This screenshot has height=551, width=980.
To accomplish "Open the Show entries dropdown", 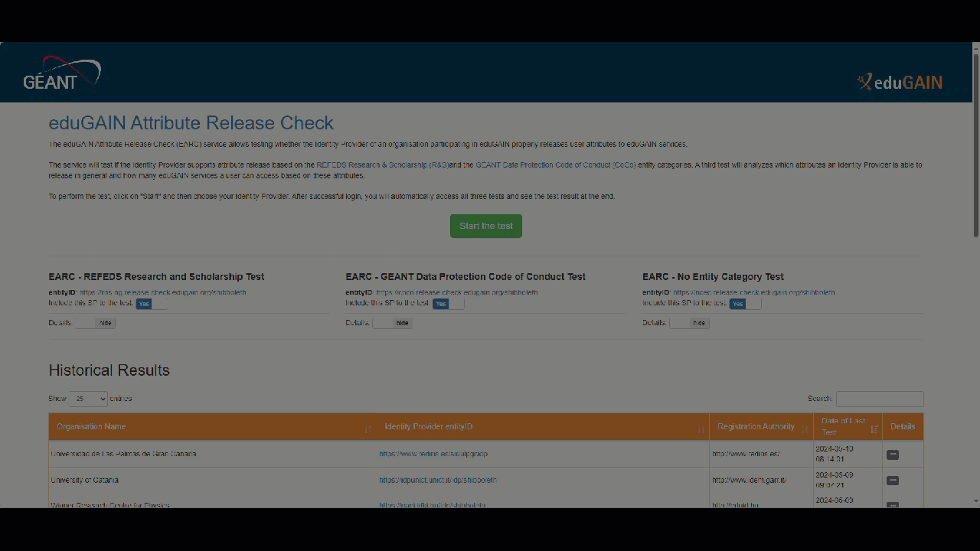I will [88, 399].
